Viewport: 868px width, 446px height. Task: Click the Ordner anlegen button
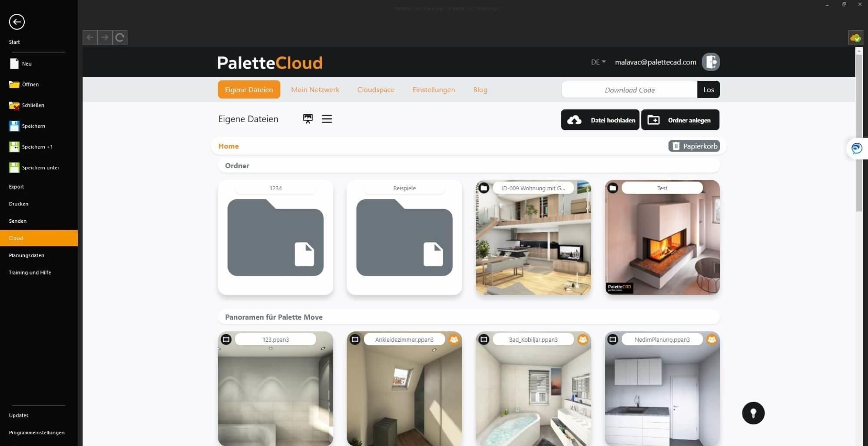pyautogui.click(x=680, y=120)
